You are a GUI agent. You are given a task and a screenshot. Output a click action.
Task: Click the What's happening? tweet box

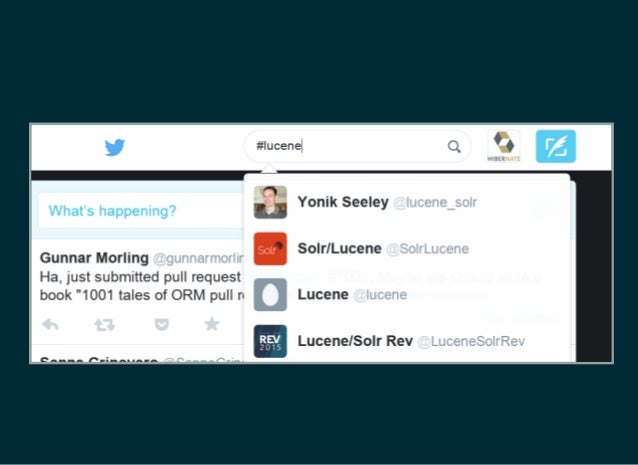(x=141, y=211)
